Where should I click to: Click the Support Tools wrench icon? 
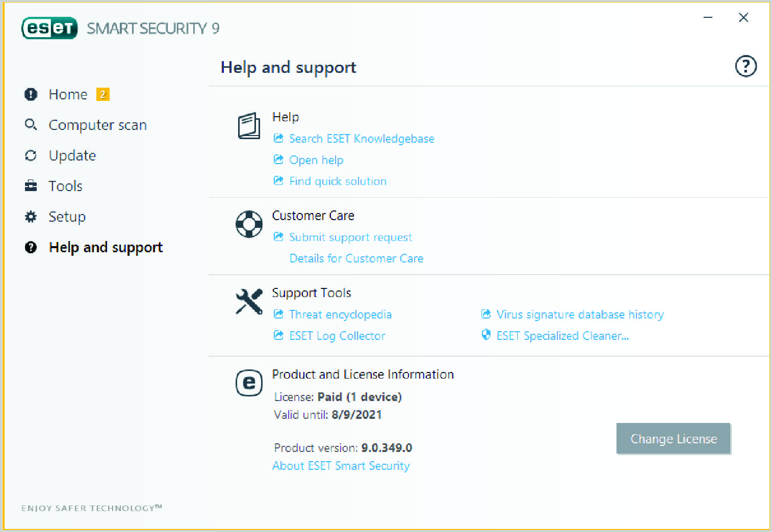(249, 302)
